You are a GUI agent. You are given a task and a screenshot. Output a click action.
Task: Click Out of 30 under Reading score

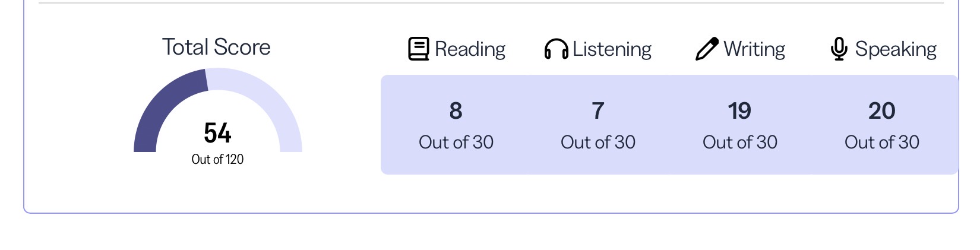(456, 143)
